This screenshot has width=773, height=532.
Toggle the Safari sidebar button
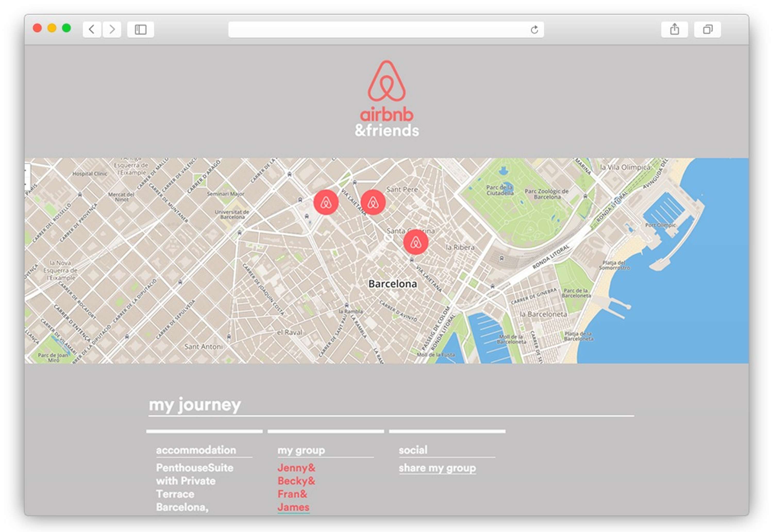(140, 29)
